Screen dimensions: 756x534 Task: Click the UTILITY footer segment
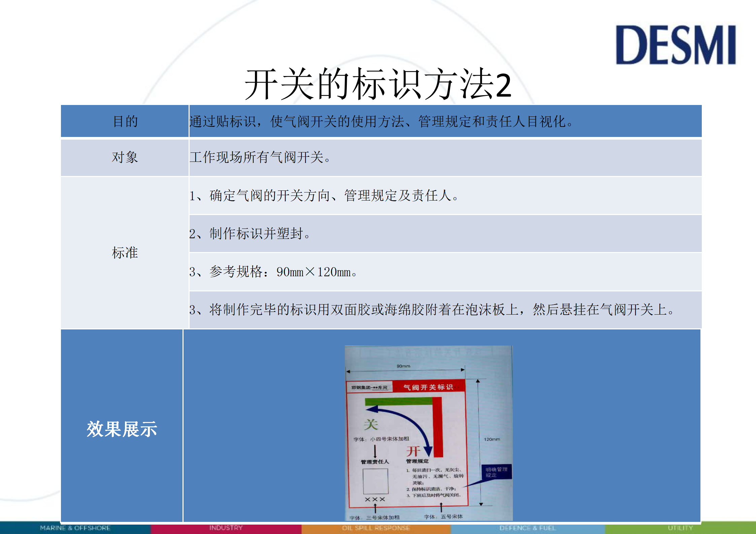coord(681,528)
